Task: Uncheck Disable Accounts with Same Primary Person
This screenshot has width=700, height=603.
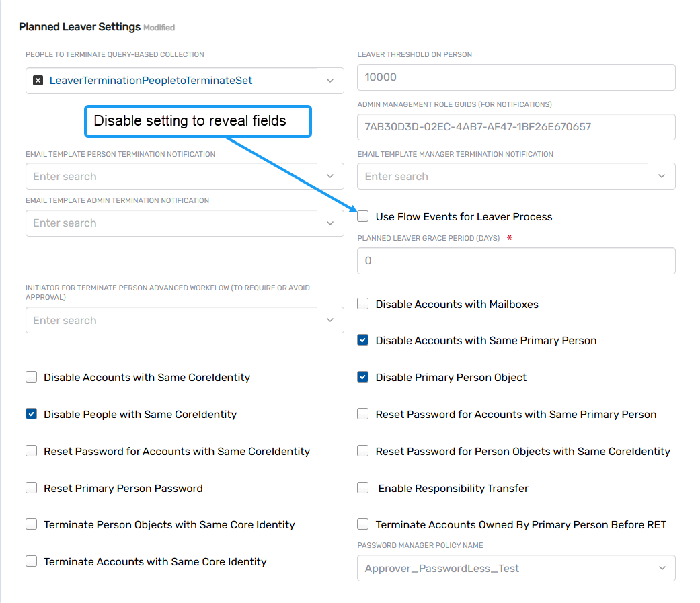Action: click(x=362, y=340)
